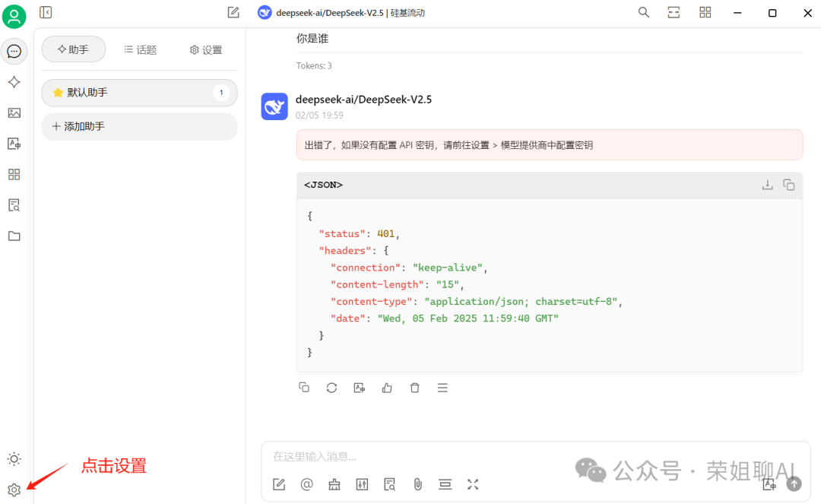Attach a file using the paperclip icon

tap(417, 485)
